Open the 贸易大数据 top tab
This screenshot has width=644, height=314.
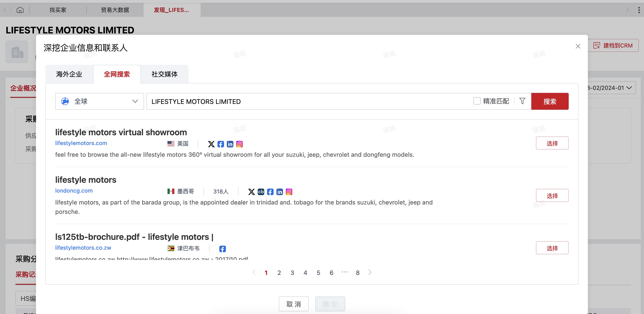[115, 10]
